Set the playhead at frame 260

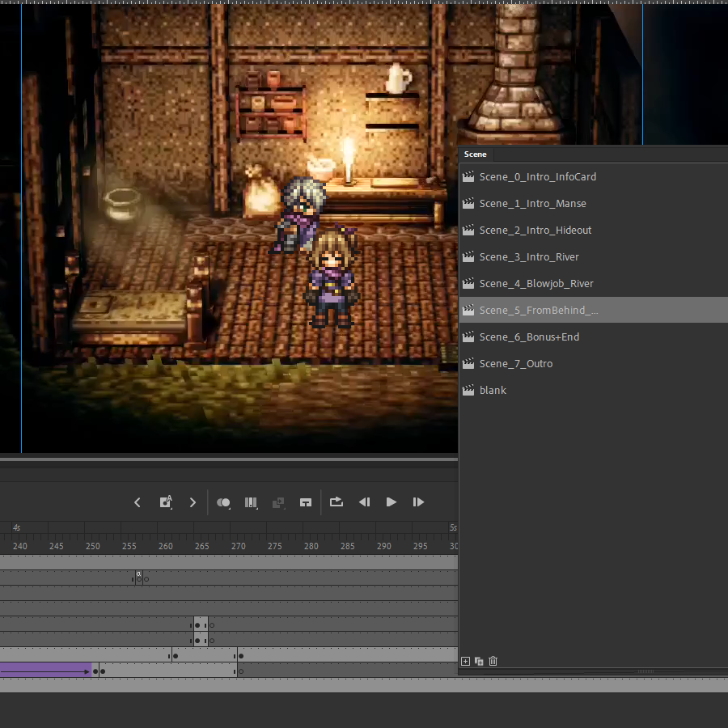point(165,546)
